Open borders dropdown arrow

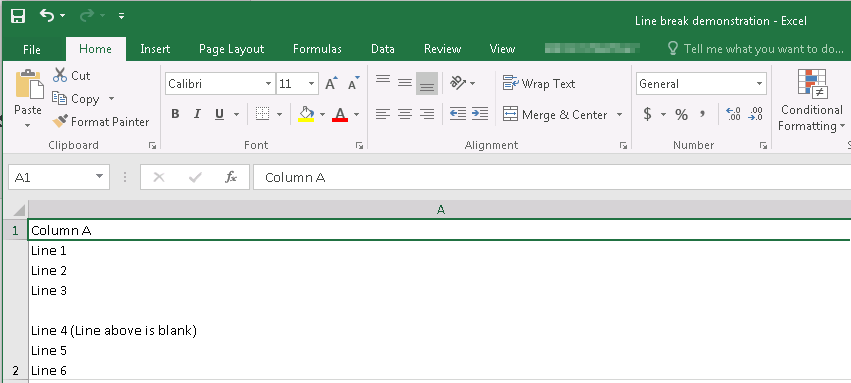coord(280,114)
